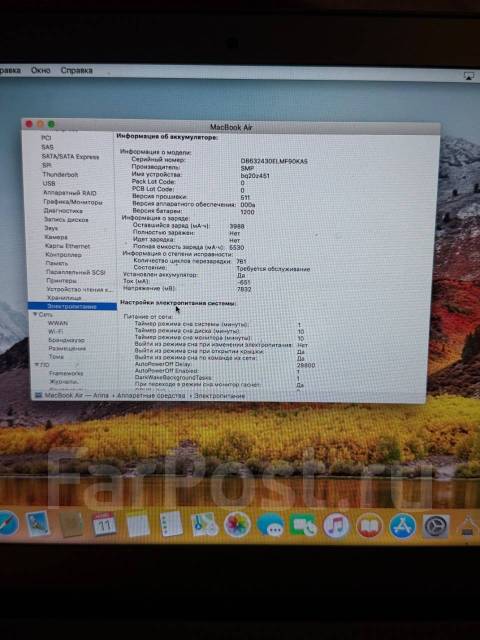The image size is (480, 640).
Task: Open the Mail stamp icon in Dock
Action: tap(38, 524)
